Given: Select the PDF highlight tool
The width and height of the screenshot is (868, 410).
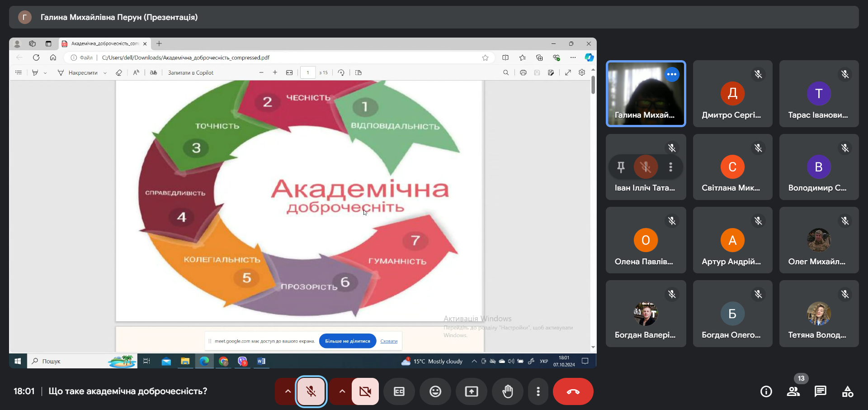Looking at the screenshot, I should [x=35, y=72].
